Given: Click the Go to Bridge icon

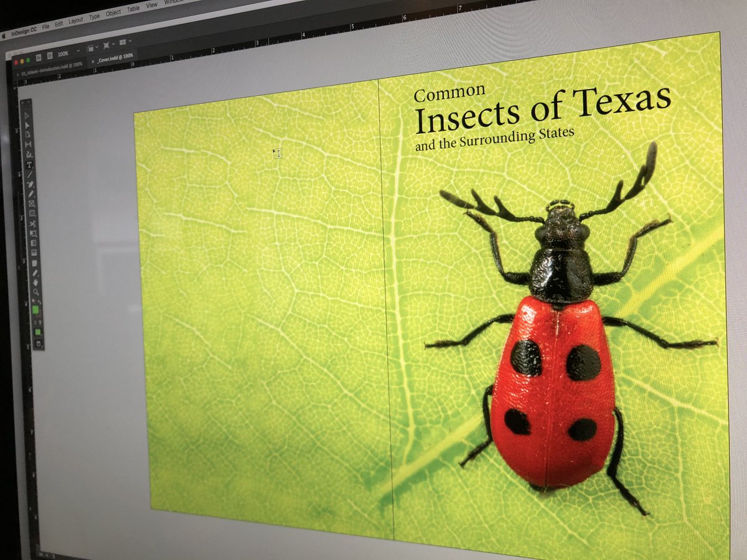Looking at the screenshot, I should point(39,58).
